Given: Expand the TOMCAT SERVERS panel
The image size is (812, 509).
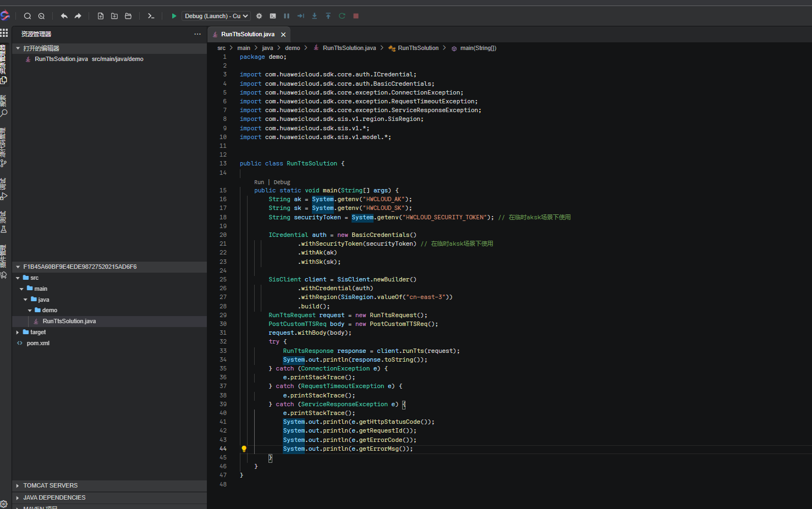Looking at the screenshot, I should [50, 485].
